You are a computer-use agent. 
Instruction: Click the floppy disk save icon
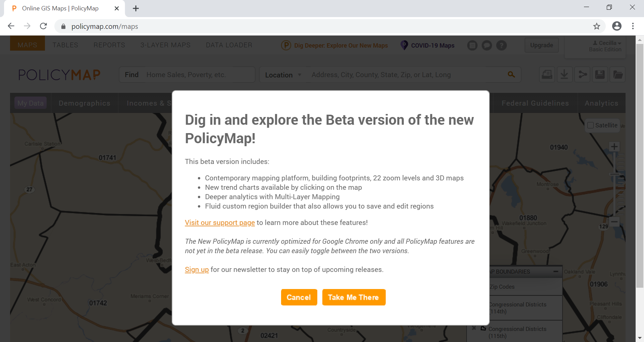600,74
